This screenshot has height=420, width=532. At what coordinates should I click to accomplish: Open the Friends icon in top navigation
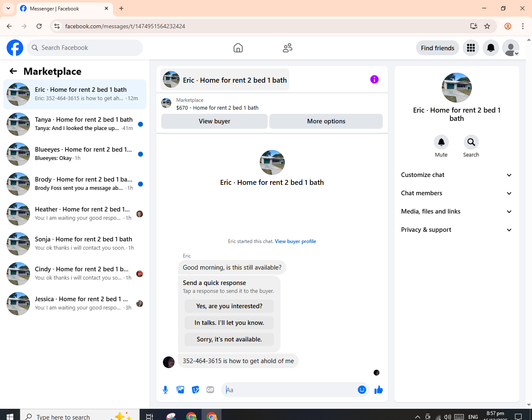(x=288, y=48)
